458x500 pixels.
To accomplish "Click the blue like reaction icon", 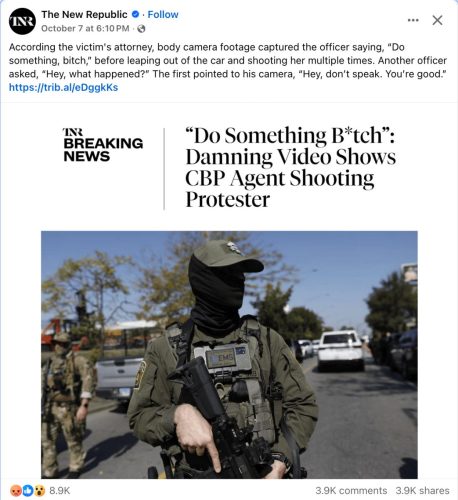I will pyautogui.click(x=27, y=490).
